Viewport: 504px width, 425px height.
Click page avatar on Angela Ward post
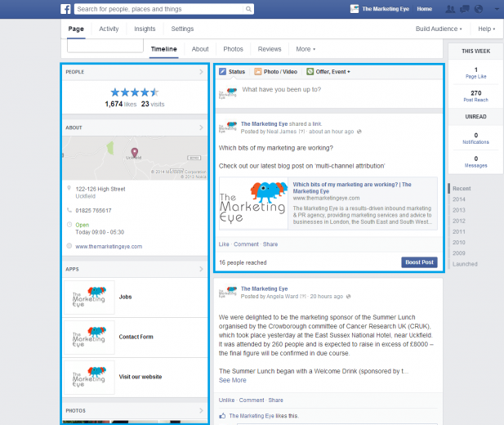pyautogui.click(x=228, y=292)
